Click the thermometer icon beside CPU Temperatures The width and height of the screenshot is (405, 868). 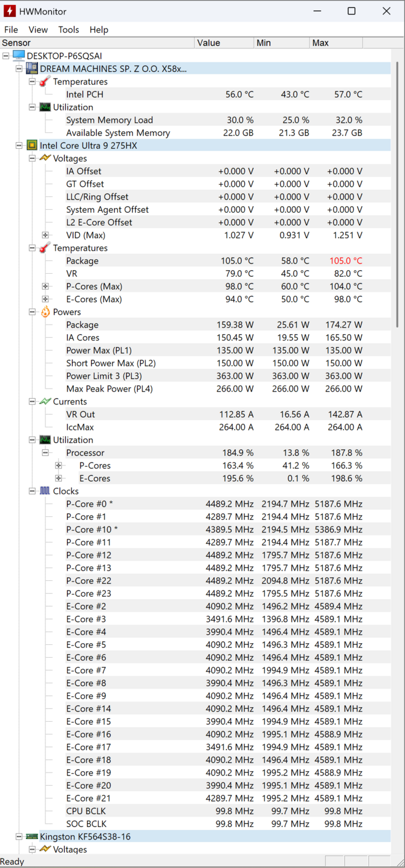coord(45,248)
